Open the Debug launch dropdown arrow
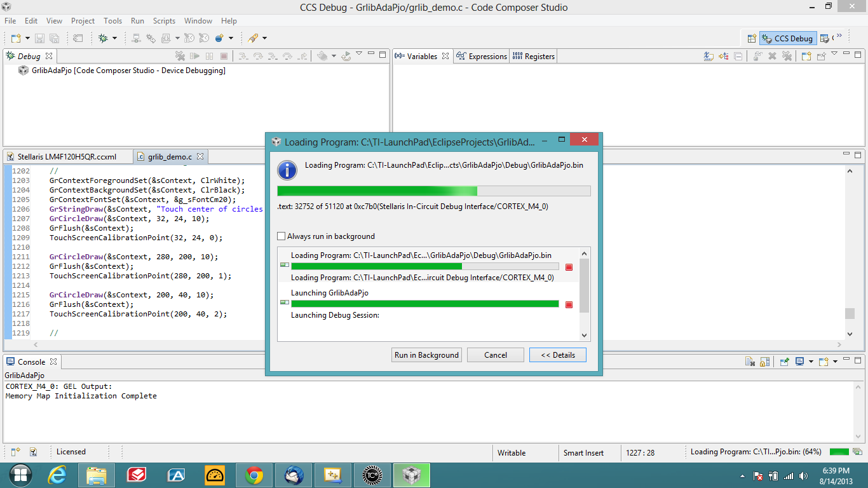The width and height of the screenshot is (868, 488). [x=114, y=38]
